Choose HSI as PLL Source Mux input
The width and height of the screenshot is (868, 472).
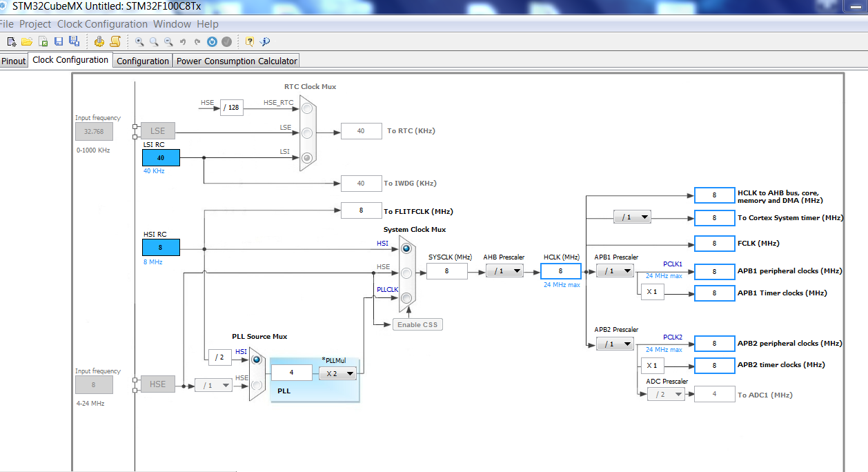point(257,359)
